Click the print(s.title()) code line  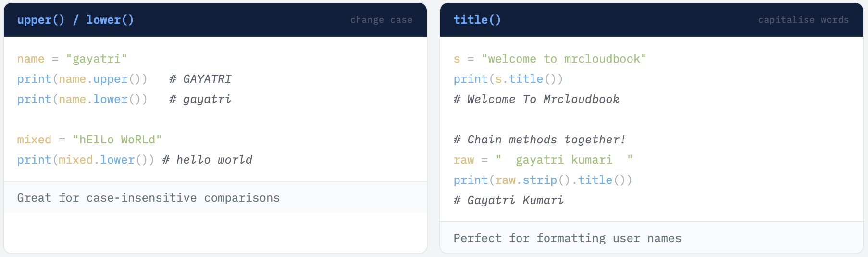508,79
